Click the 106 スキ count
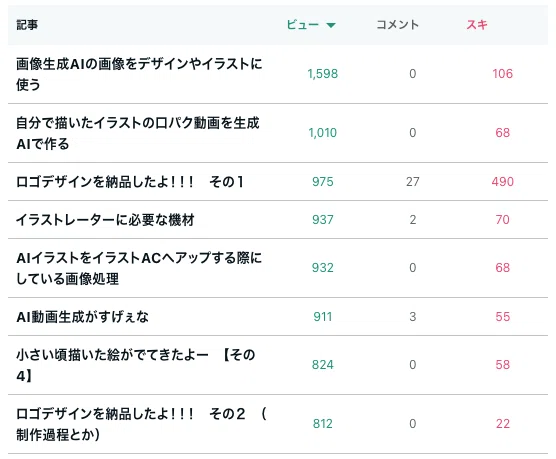Screen dimensions: 556x459 502,74
